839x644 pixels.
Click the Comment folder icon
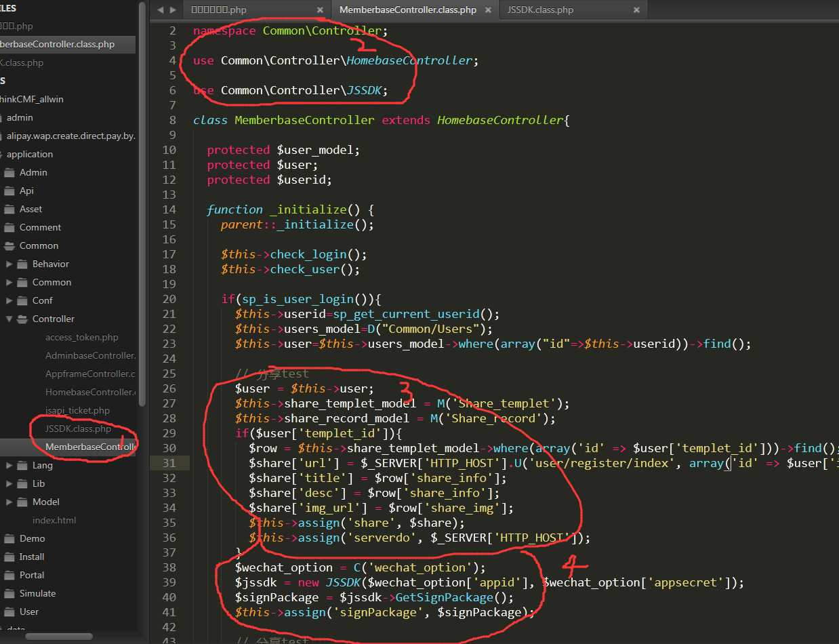click(9, 228)
